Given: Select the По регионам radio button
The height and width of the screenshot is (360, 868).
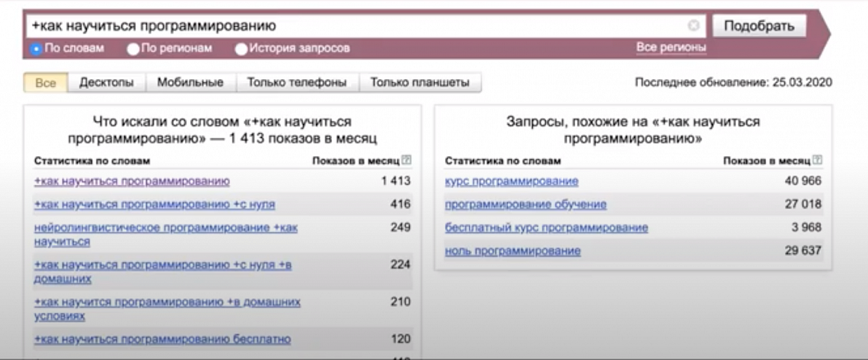Looking at the screenshot, I should [x=132, y=49].
